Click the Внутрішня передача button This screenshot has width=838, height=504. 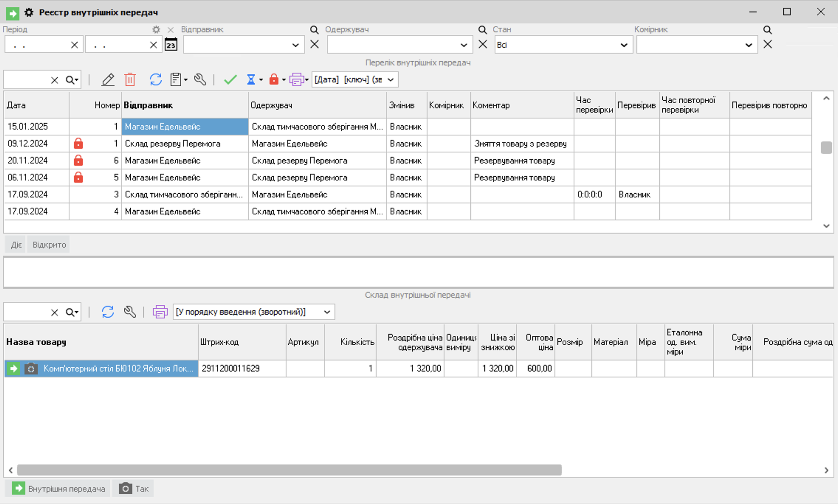point(58,489)
